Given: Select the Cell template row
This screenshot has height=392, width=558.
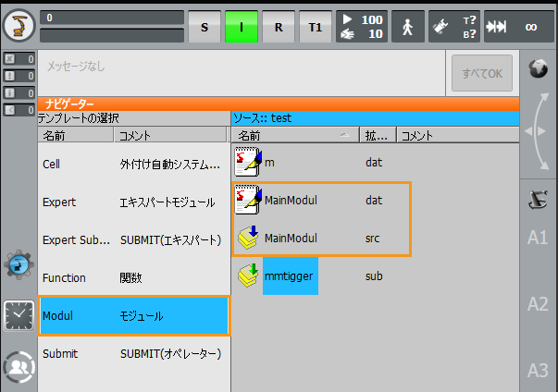Looking at the screenshot, I should (x=134, y=165).
